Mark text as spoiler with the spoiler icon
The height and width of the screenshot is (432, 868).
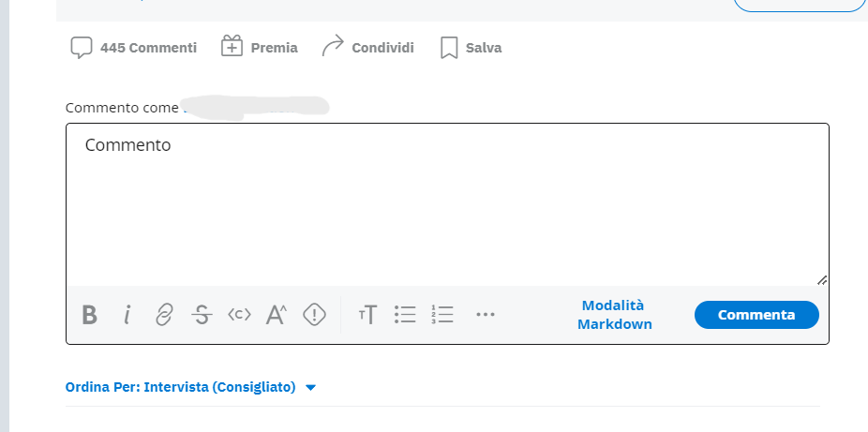tap(314, 315)
